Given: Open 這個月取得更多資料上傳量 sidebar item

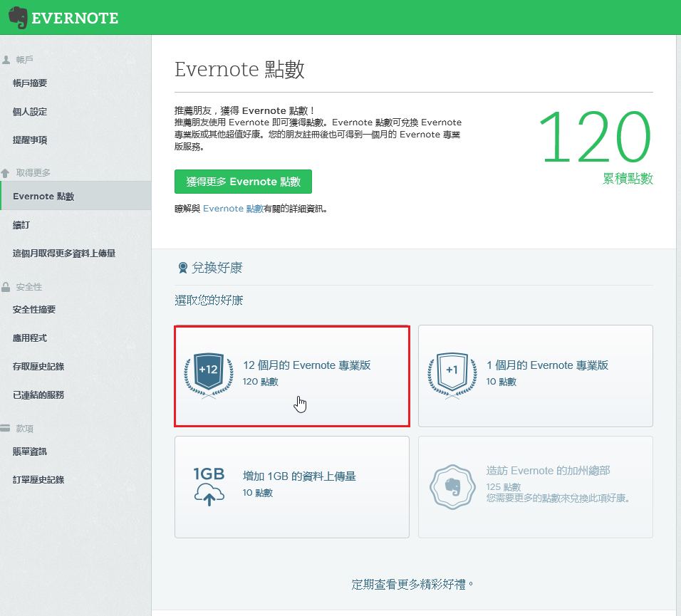Looking at the screenshot, I should click(x=64, y=253).
